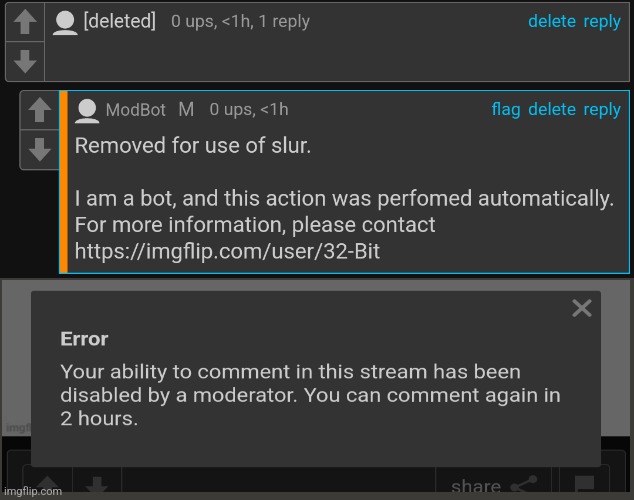Click the moderator M badge

coord(186,110)
